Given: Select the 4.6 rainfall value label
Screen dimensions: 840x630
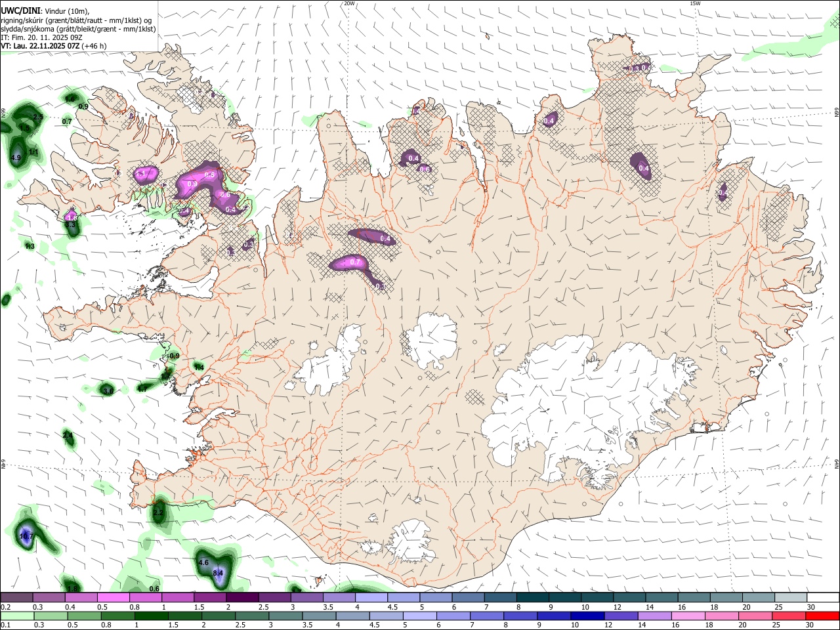Looking at the screenshot, I should tap(203, 562).
